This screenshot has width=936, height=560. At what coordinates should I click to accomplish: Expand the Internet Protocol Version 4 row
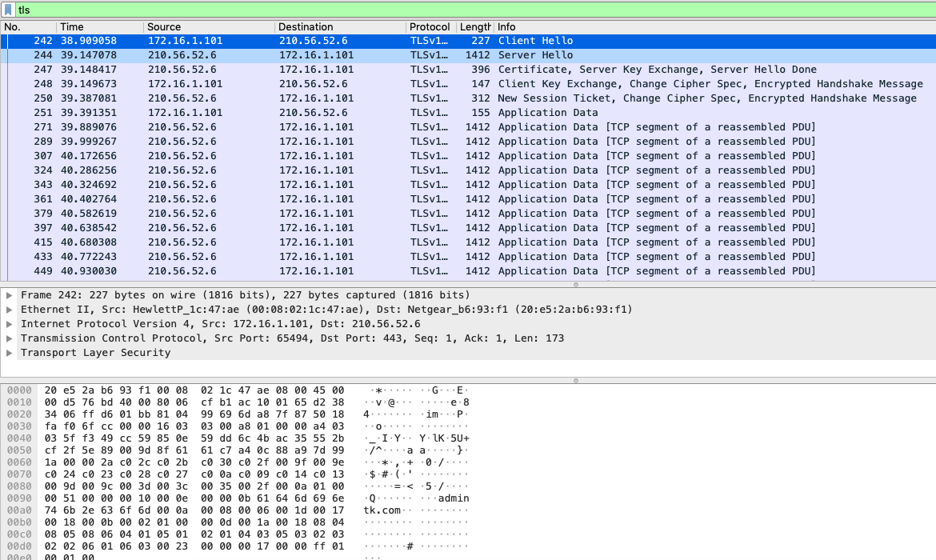(x=9, y=323)
